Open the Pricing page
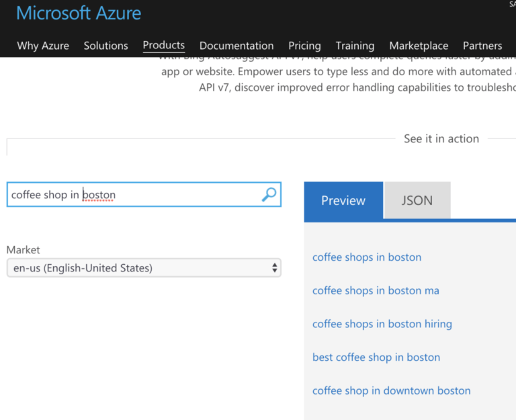Screen dimensions: 516x420 304,46
